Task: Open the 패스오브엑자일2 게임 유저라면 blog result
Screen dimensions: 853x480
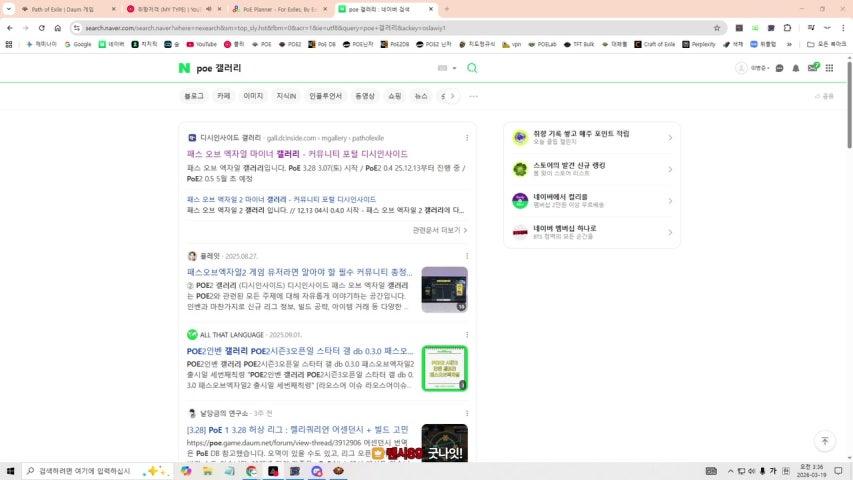Action: point(299,272)
